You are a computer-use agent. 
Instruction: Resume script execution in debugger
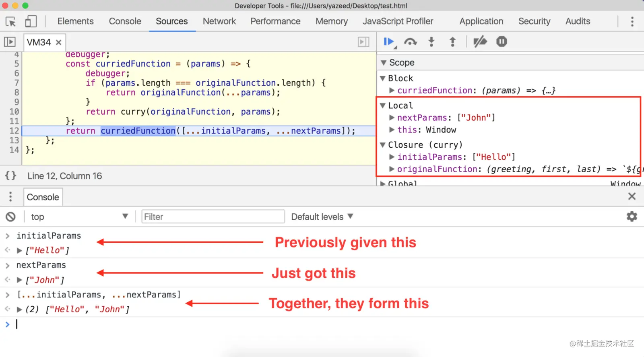[x=388, y=42]
